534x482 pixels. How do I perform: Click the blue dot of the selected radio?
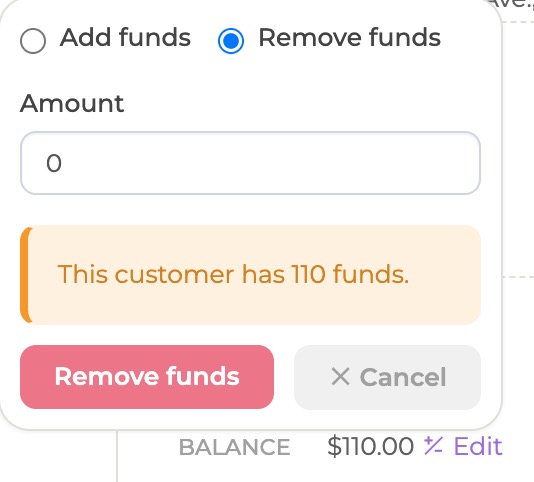[231, 41]
